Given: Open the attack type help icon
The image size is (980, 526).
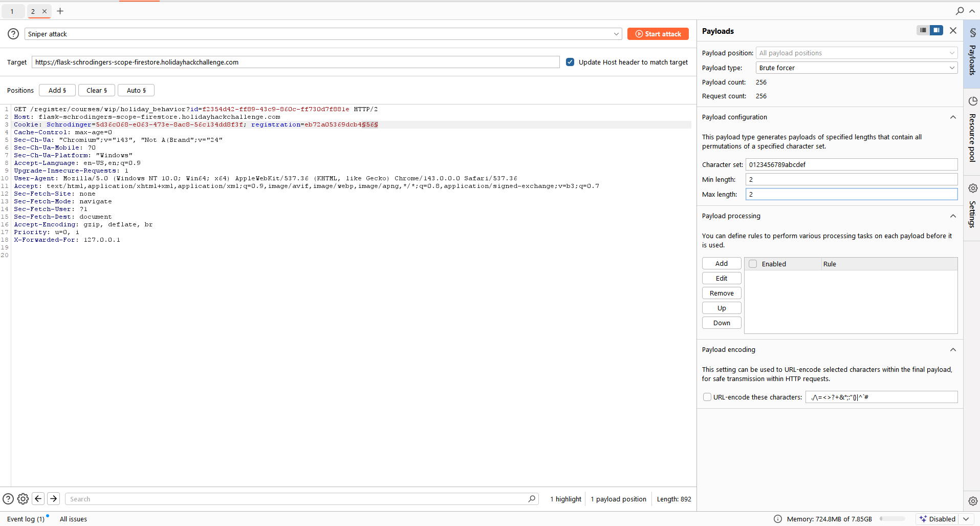Looking at the screenshot, I should 13,34.
